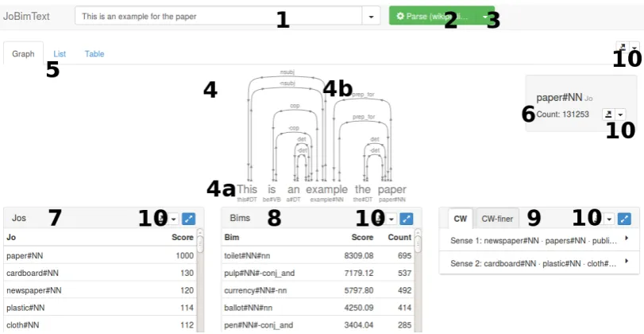Click the Sense 2 cardboard#NN entry text
644x334 pixels.
coord(534,264)
